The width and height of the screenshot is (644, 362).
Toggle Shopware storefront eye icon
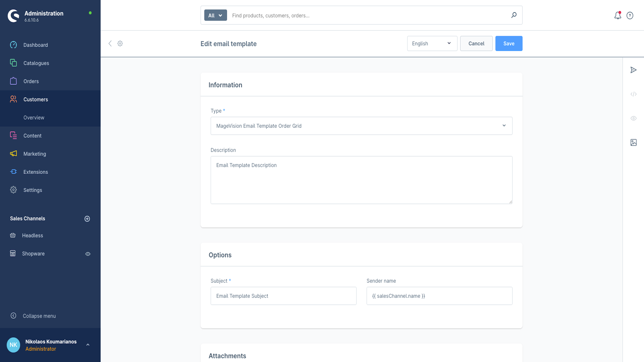[88, 254]
